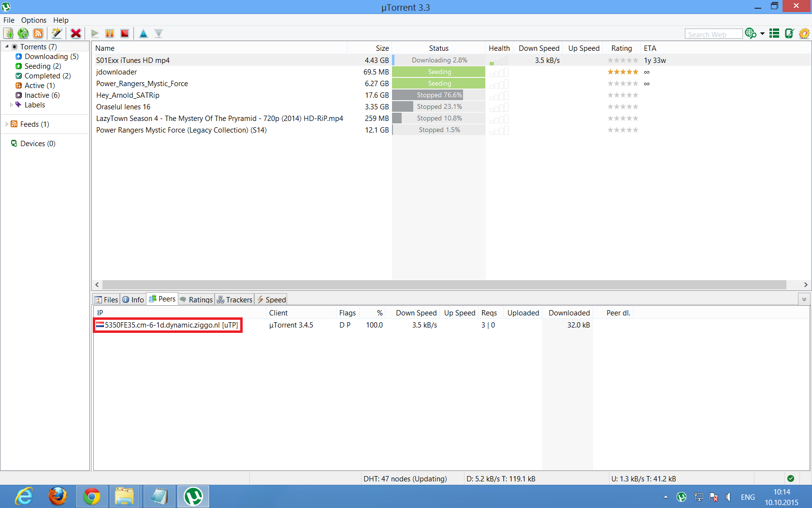Collapse the Torrents tree node
Screen dimensions: 812x508
click(7, 47)
